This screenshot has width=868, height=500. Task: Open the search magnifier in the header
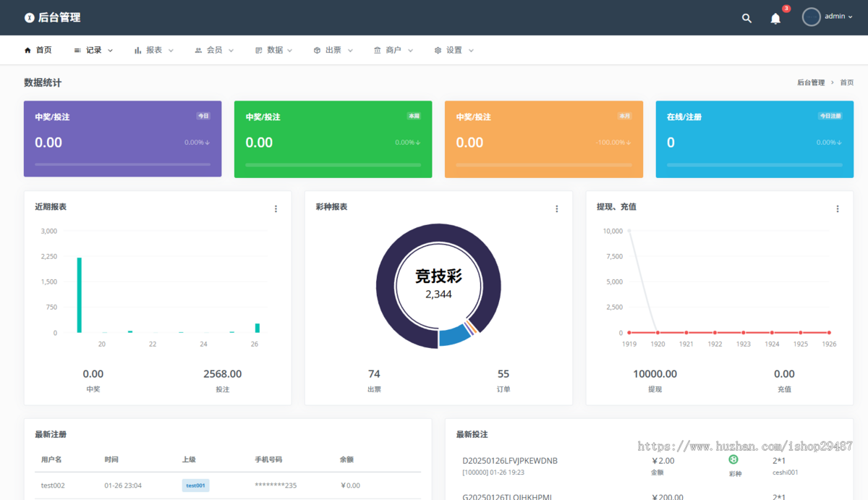pos(746,18)
